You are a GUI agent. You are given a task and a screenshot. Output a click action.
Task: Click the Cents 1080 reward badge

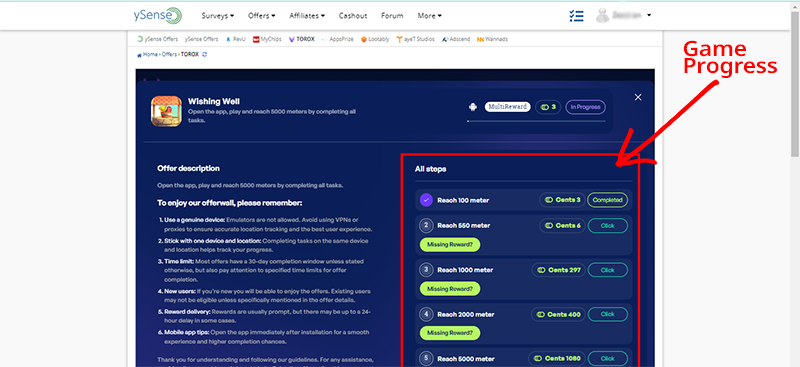[x=557, y=358]
